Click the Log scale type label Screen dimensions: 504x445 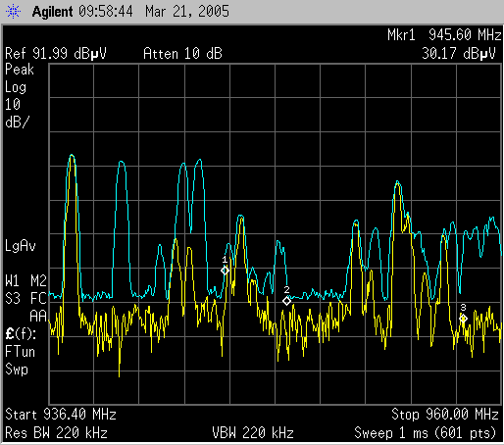coord(16,87)
